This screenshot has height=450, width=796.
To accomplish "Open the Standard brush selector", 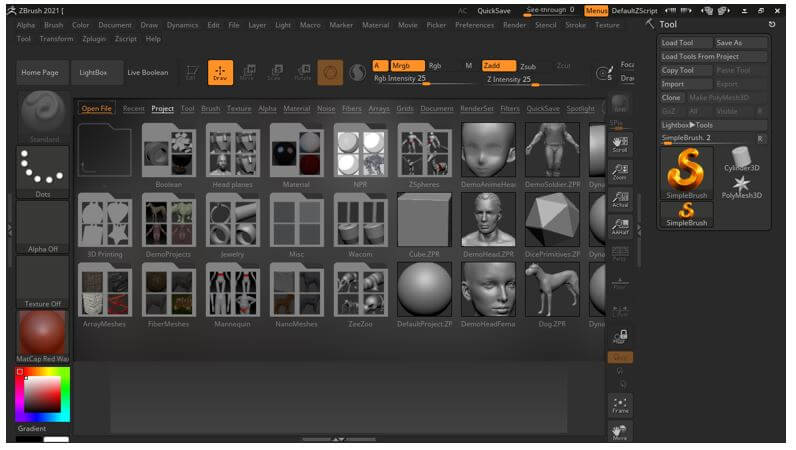I will point(43,117).
